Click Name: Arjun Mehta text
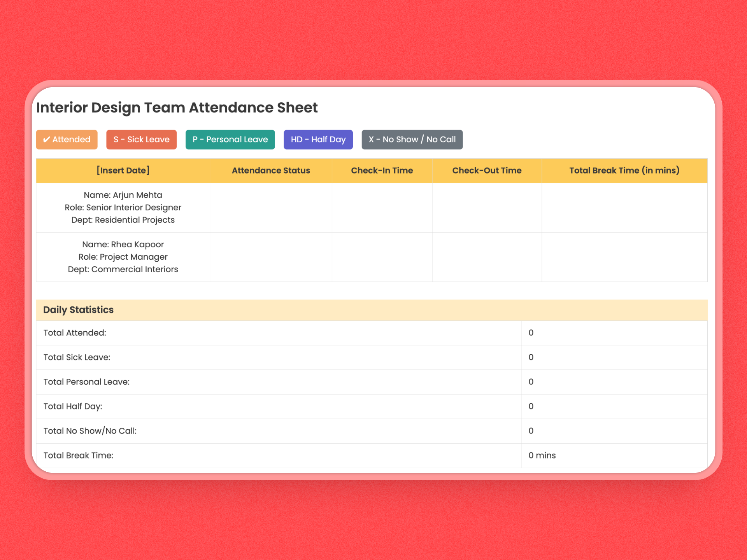Image resolution: width=747 pixels, height=560 pixels. 123,195
